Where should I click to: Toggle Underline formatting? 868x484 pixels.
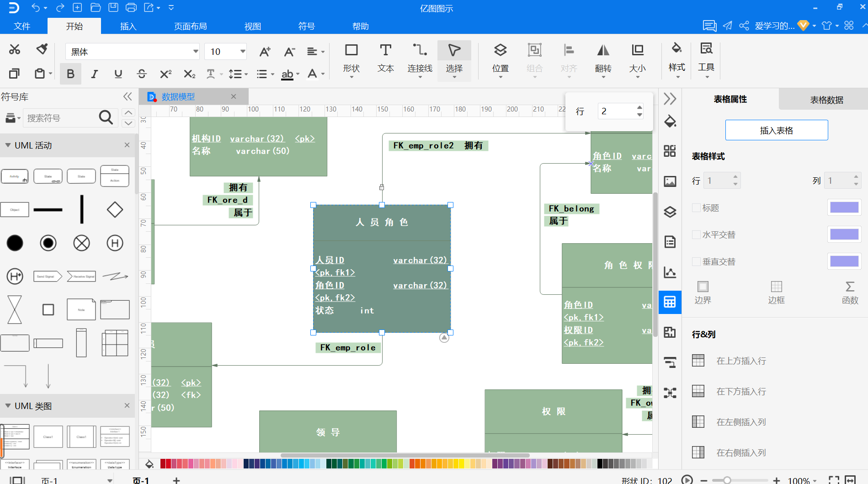[118, 74]
